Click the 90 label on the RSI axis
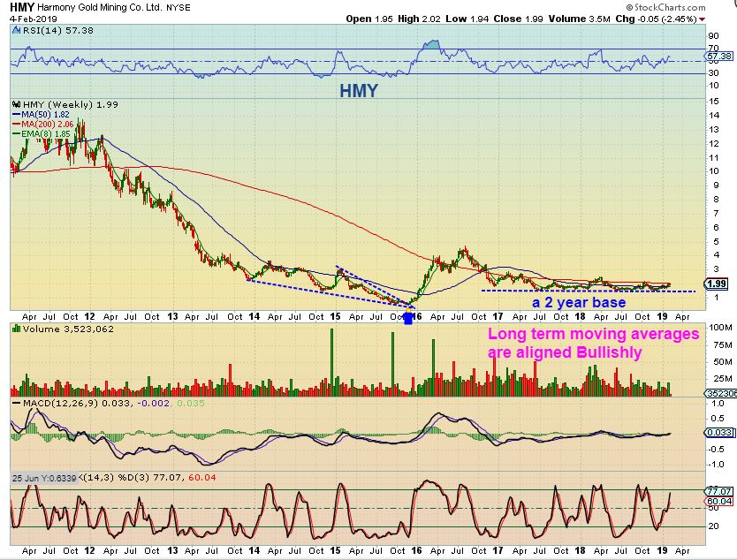The height and width of the screenshot is (560, 737). point(713,36)
